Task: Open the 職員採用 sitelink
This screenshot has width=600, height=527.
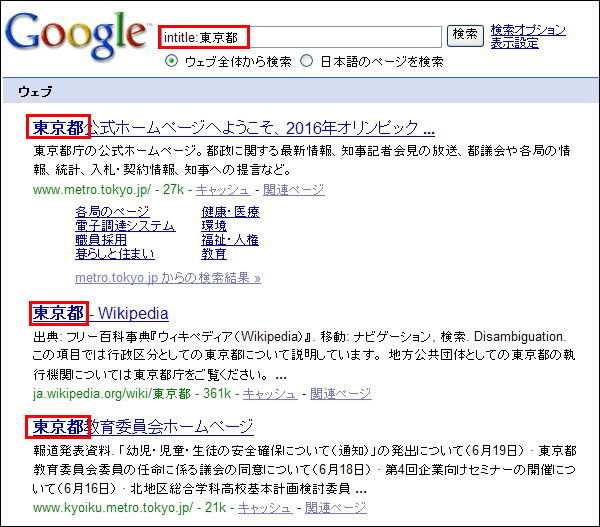Action: click(101, 240)
